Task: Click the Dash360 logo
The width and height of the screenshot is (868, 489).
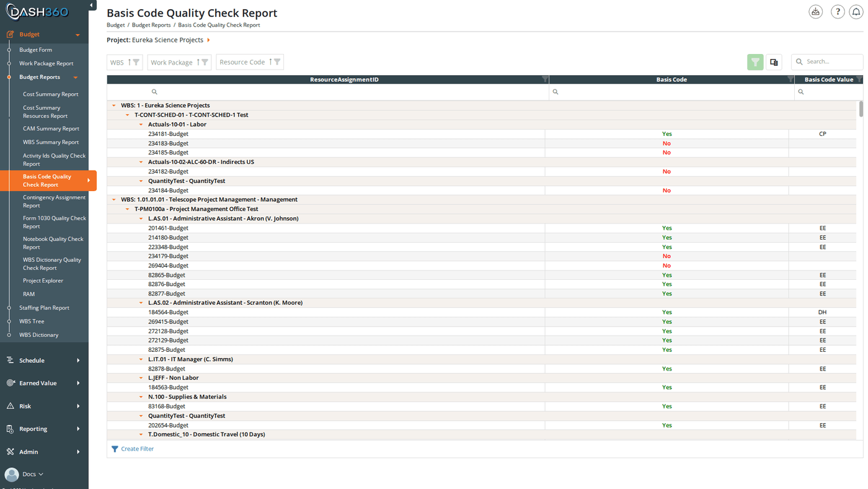Action: click(37, 12)
